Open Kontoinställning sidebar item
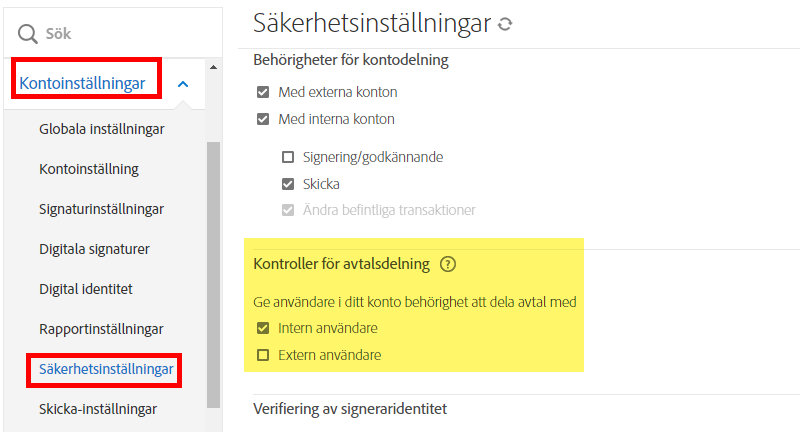This screenshot has width=800, height=432. pos(89,169)
